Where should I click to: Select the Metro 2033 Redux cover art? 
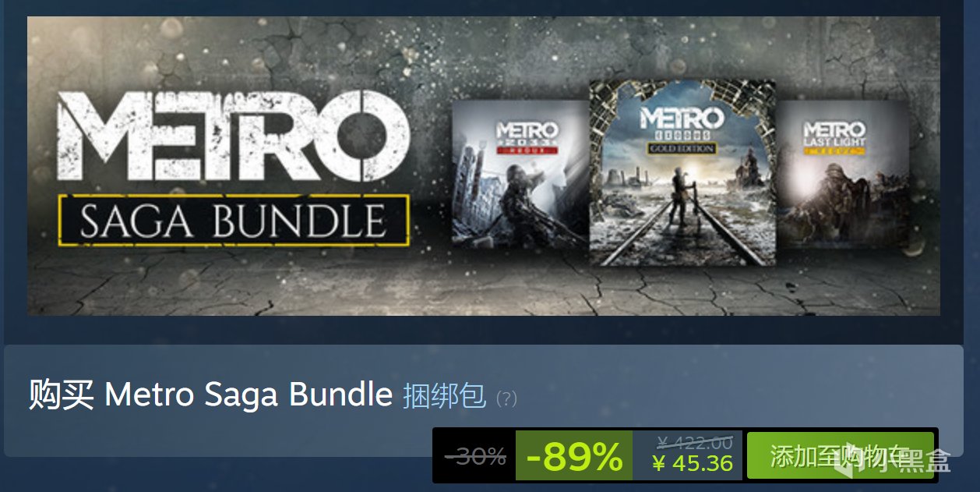coord(520,173)
